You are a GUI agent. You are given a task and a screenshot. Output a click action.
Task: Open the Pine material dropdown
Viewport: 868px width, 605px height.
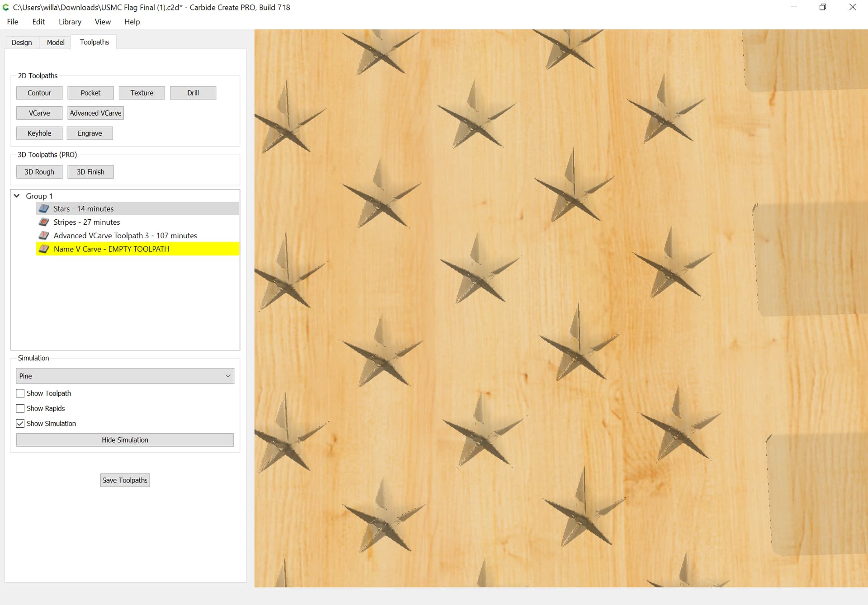click(125, 376)
